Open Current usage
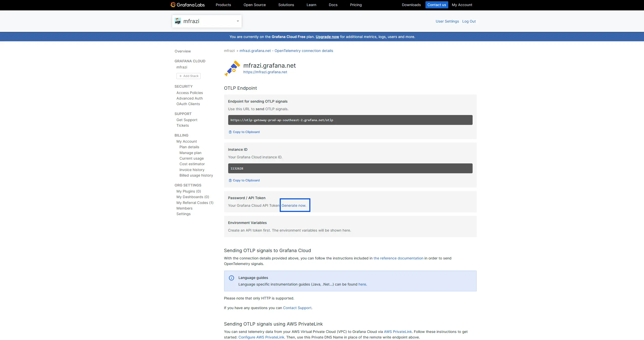 pyautogui.click(x=191, y=158)
